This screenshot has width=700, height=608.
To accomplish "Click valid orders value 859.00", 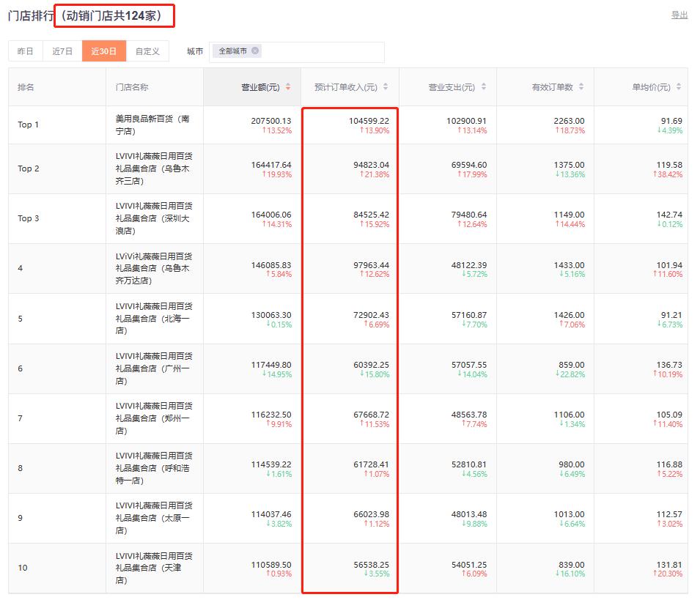I will (x=572, y=366).
